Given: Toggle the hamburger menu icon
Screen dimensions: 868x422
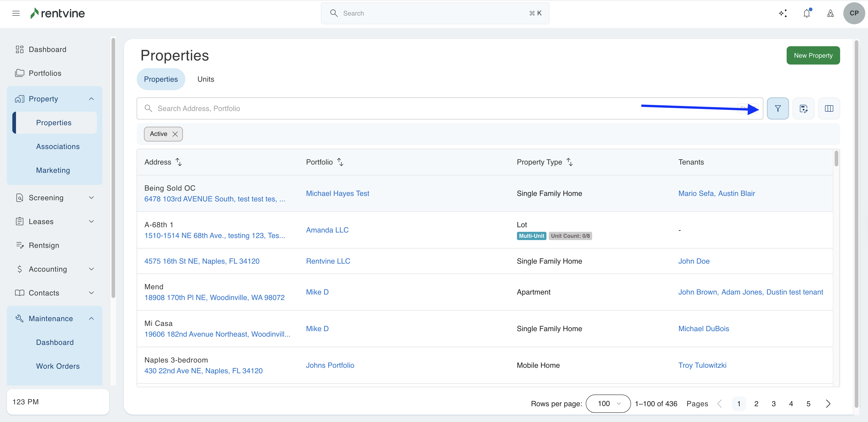Looking at the screenshot, I should pos(16,13).
